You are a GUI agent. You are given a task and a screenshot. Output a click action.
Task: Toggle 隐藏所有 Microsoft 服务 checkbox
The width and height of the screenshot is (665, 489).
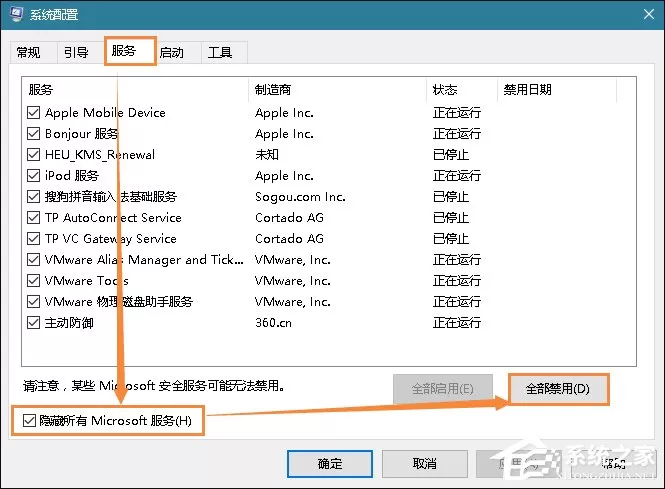(29, 421)
